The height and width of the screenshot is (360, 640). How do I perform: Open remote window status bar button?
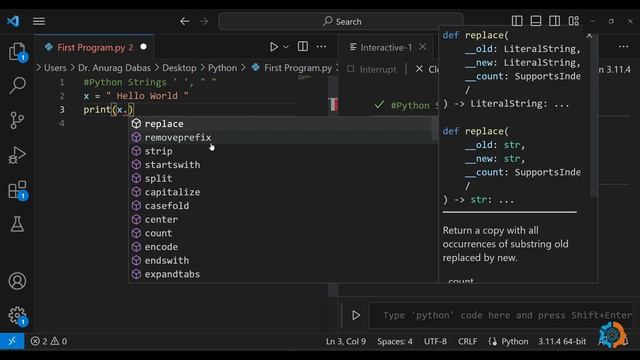(12, 341)
